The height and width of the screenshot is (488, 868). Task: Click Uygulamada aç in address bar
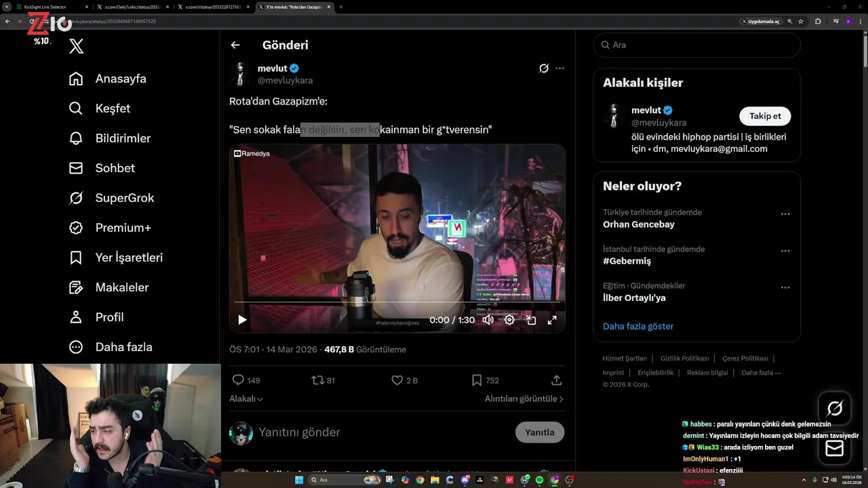coord(760,22)
